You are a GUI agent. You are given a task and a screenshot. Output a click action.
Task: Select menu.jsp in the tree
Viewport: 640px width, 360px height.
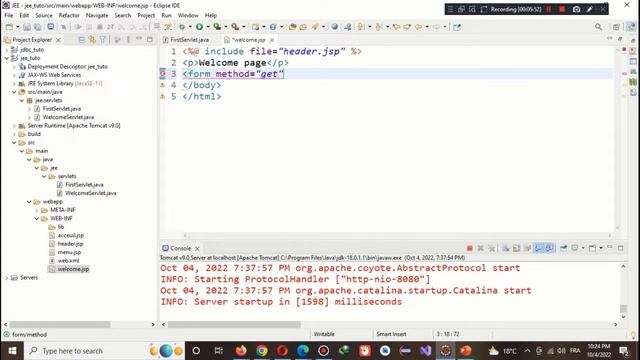pyautogui.click(x=69, y=252)
